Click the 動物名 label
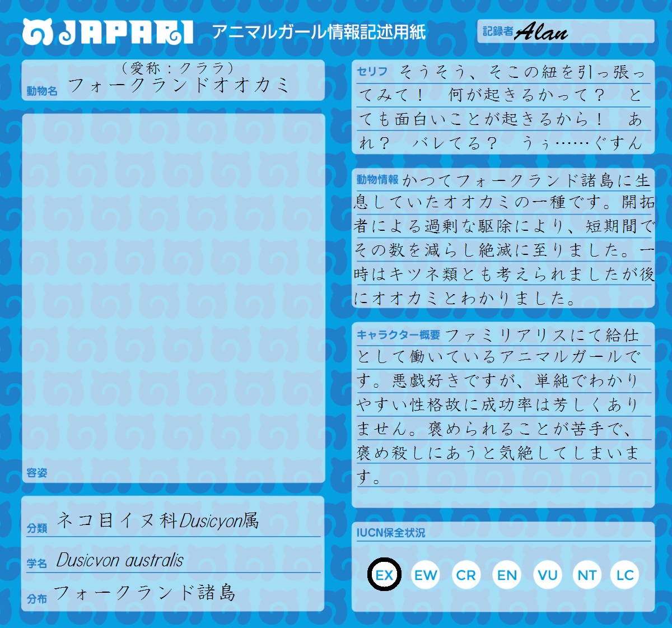672x628 pixels. coord(42,91)
